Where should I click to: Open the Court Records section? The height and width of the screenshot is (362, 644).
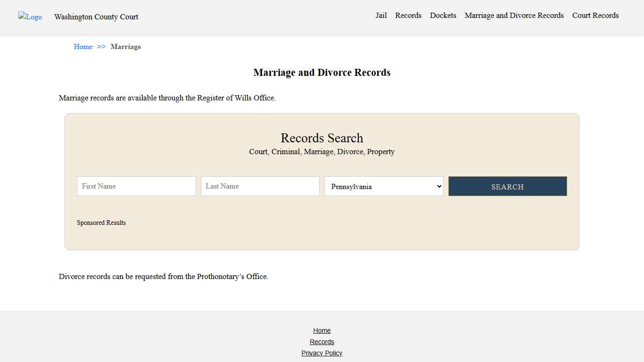point(595,15)
